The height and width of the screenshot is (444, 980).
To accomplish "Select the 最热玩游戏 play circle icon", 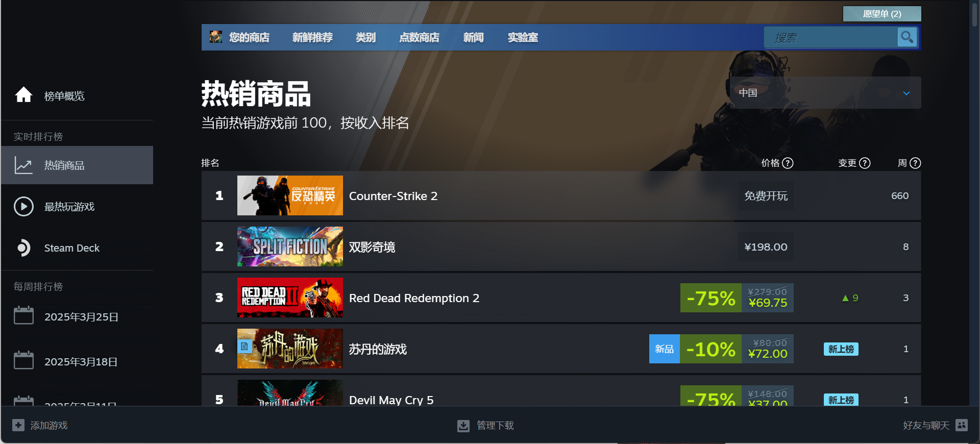I will 23,207.
